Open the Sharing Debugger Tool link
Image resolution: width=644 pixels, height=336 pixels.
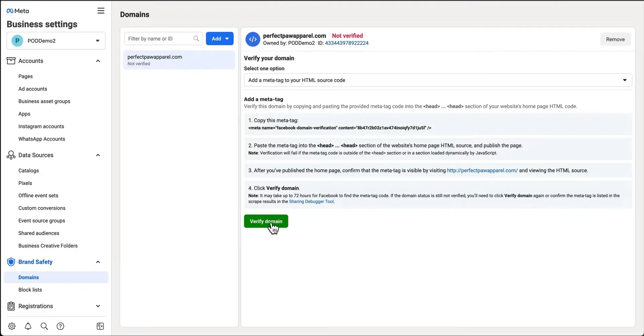(x=311, y=202)
